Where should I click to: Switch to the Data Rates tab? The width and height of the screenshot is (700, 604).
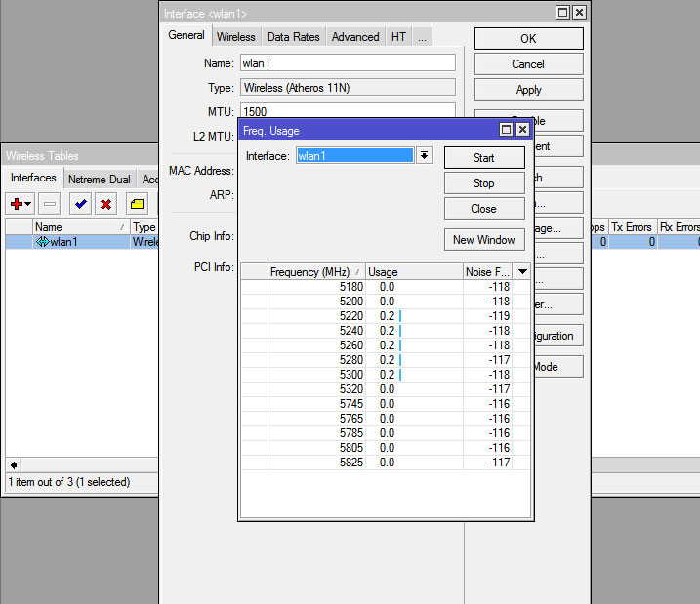[293, 37]
